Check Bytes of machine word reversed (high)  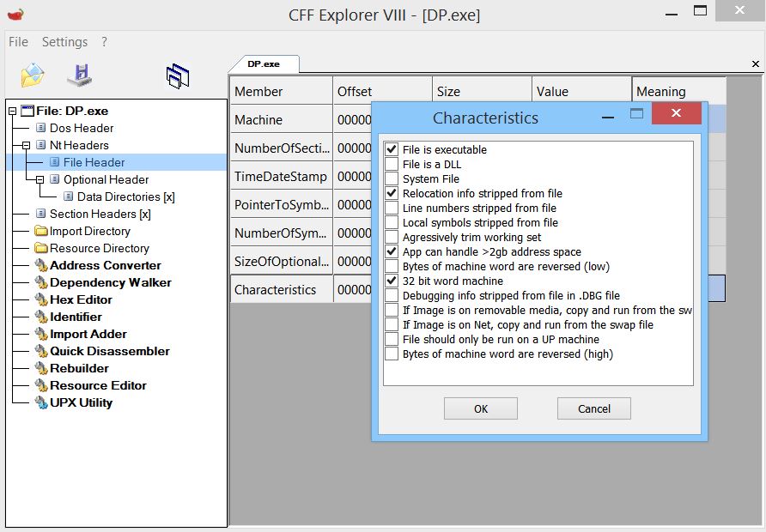click(392, 354)
